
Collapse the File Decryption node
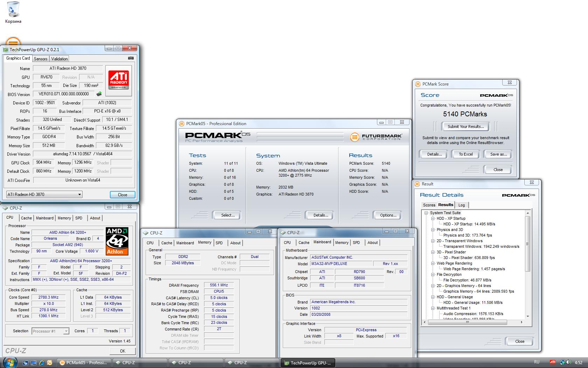(433, 274)
